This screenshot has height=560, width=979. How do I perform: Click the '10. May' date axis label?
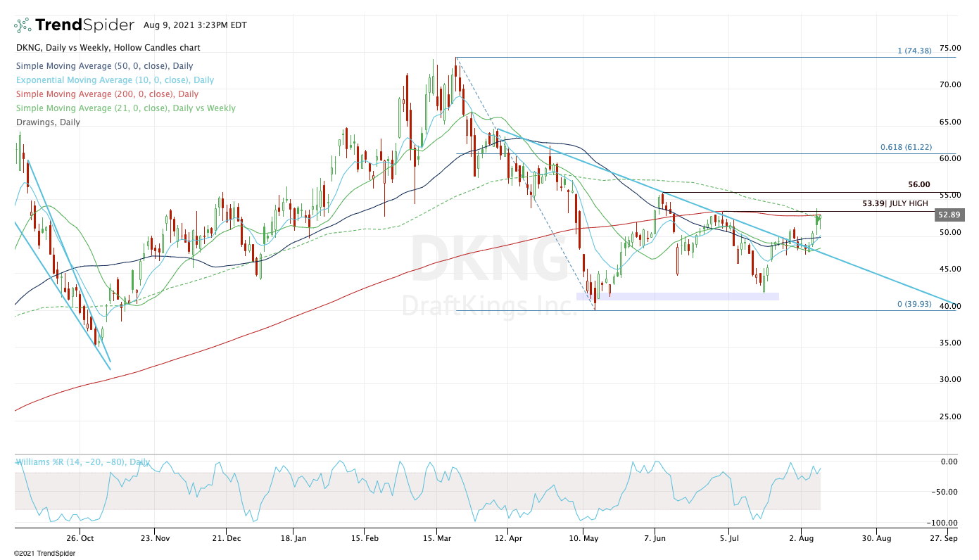pyautogui.click(x=583, y=538)
